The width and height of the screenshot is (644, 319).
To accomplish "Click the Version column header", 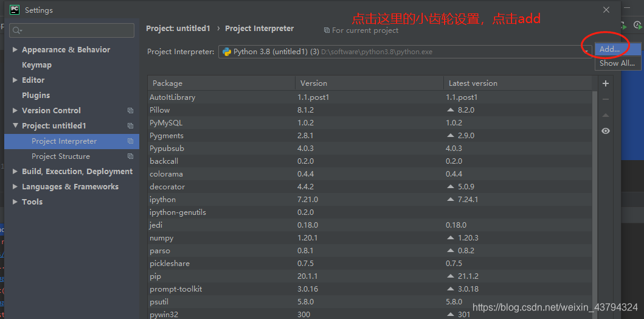I will [x=369, y=83].
